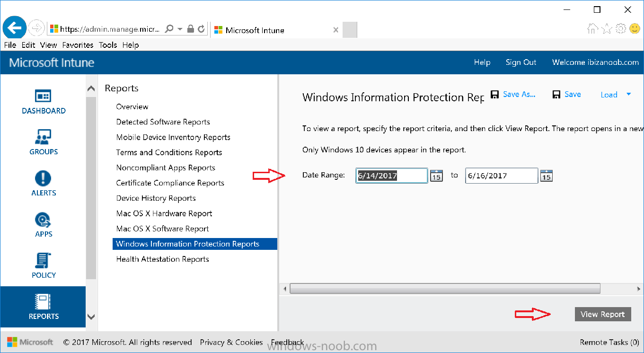Expand the Load dropdown arrow
Screen dimensions: 644x353
pos(629,94)
